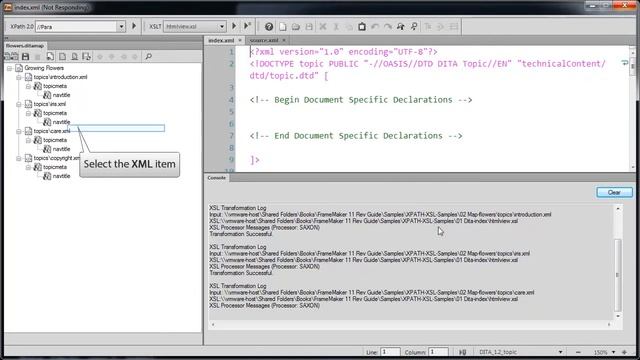Collapse the topics\copyright.xml node
The image size is (640, 360).
(19, 158)
